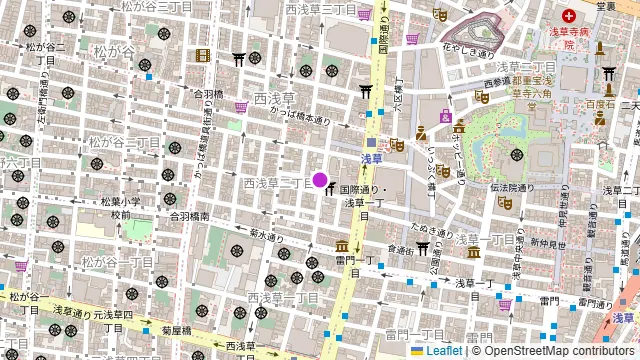Click the 西浅草 district label
Screen dimensions: 640x360
pos(275,99)
